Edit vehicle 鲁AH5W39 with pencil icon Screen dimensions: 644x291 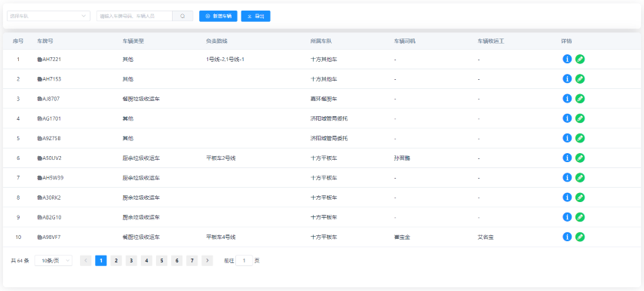(580, 177)
